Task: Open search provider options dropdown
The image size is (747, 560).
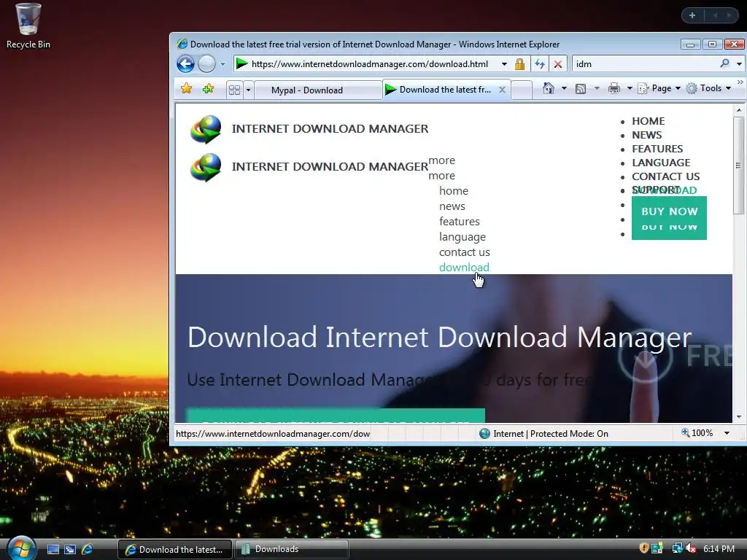Action: [x=739, y=64]
